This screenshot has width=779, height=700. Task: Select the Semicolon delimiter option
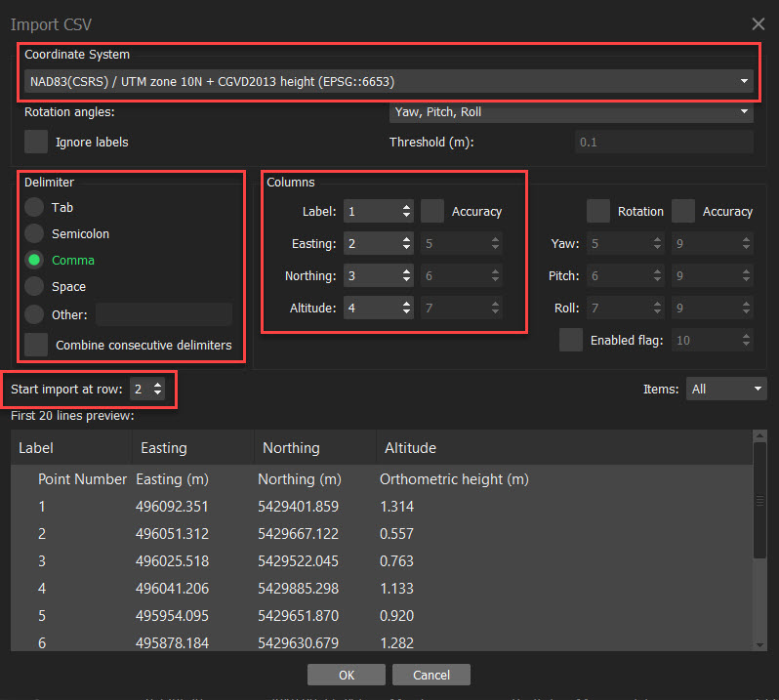[x=35, y=234]
